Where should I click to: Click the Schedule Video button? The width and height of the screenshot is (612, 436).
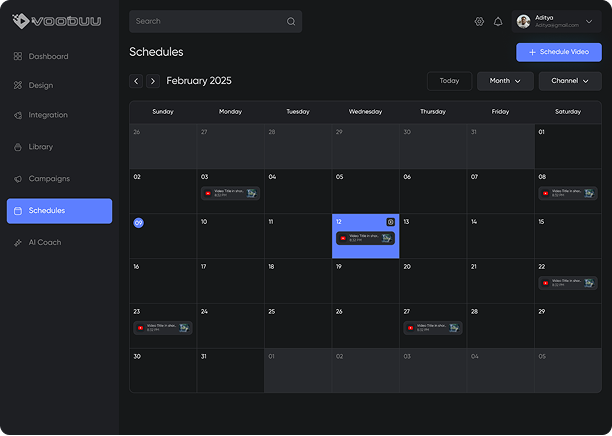tap(559, 52)
